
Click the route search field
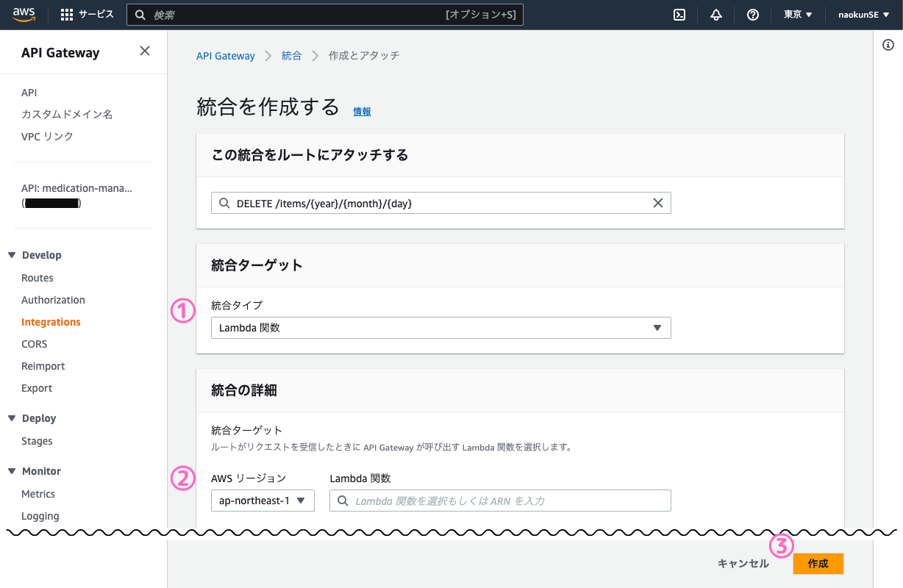pyautogui.click(x=441, y=203)
